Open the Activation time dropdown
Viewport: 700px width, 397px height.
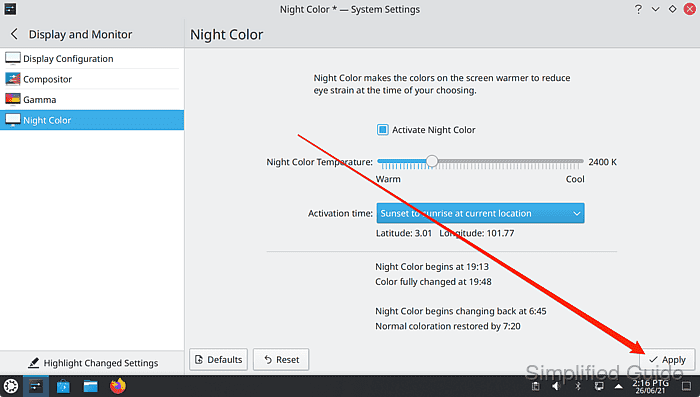(x=480, y=213)
